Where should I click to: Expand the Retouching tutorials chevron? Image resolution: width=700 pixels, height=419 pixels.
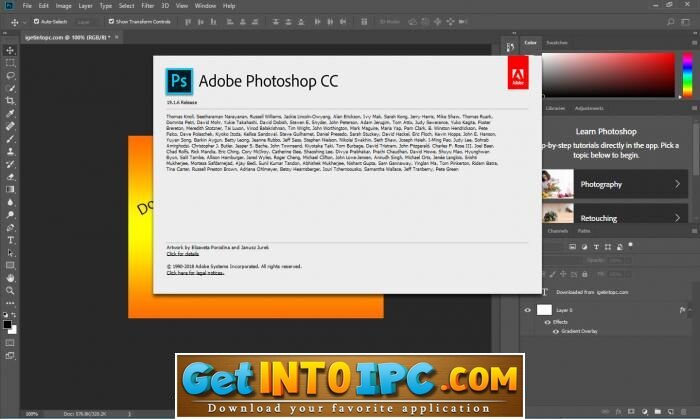[677, 218]
